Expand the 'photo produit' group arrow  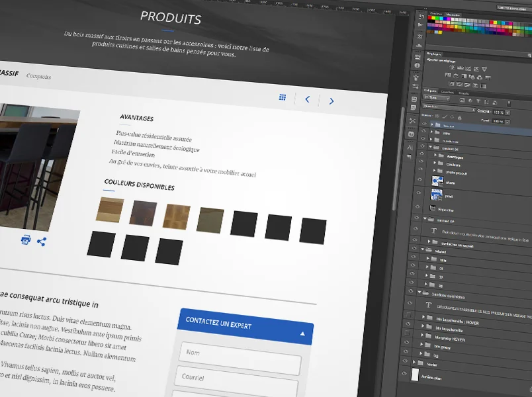(434, 171)
